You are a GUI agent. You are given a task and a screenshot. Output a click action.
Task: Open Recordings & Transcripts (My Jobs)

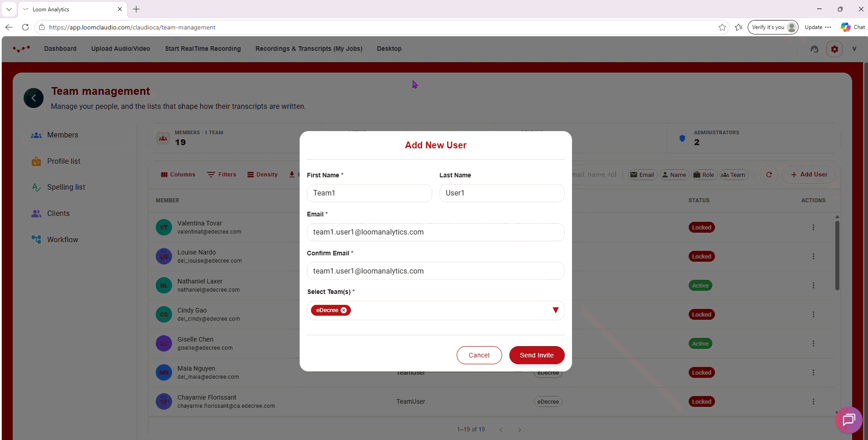[309, 49]
